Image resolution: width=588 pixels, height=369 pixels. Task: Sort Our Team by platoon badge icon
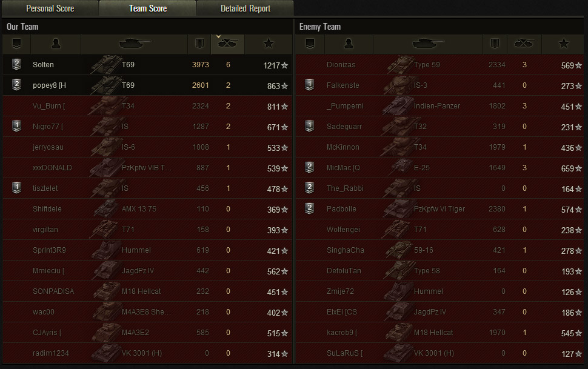(x=16, y=44)
